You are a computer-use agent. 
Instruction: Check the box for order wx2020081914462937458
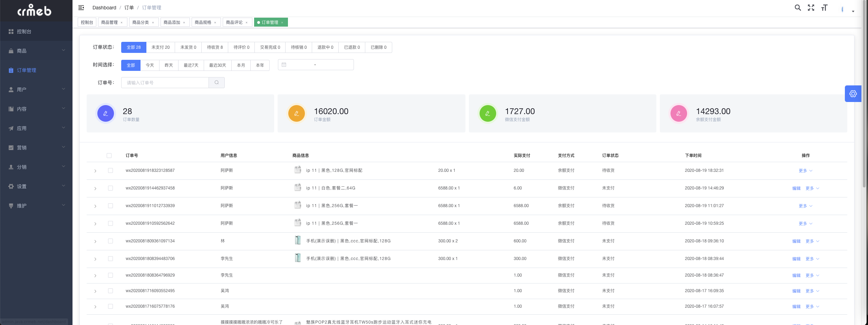tap(110, 188)
